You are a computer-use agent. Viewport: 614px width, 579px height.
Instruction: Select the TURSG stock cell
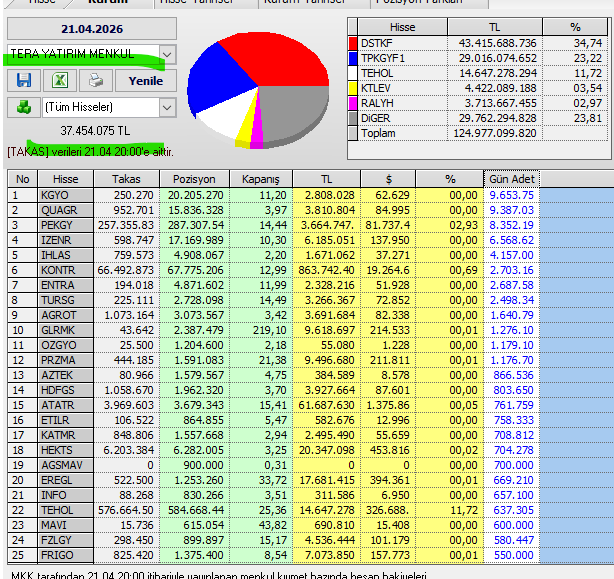pyautogui.click(x=66, y=300)
